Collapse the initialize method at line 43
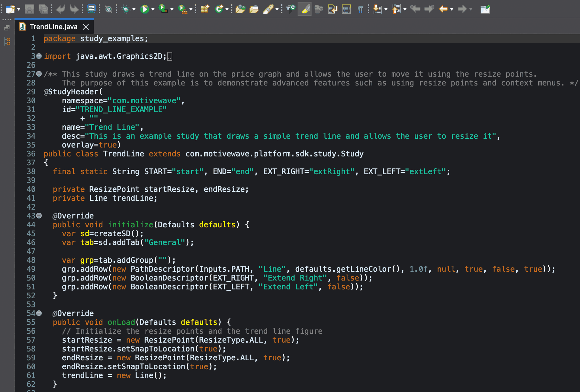Viewport: 580px width, 392px height. coord(39,216)
